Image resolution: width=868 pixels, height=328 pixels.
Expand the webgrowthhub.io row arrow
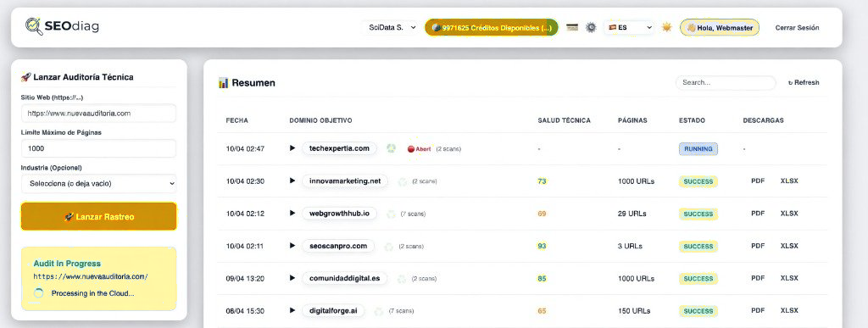click(292, 213)
